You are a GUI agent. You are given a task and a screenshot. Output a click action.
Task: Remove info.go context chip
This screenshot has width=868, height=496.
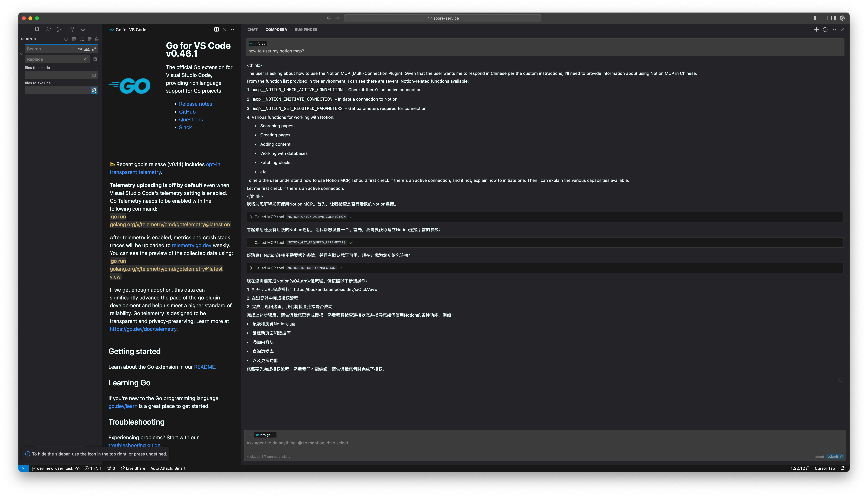(x=274, y=435)
